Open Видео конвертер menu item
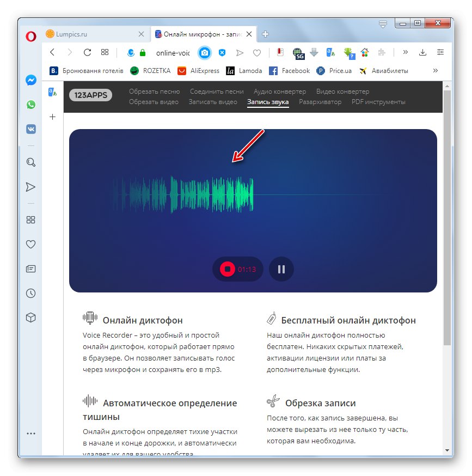Screen dimensions: 472x476 [342, 91]
